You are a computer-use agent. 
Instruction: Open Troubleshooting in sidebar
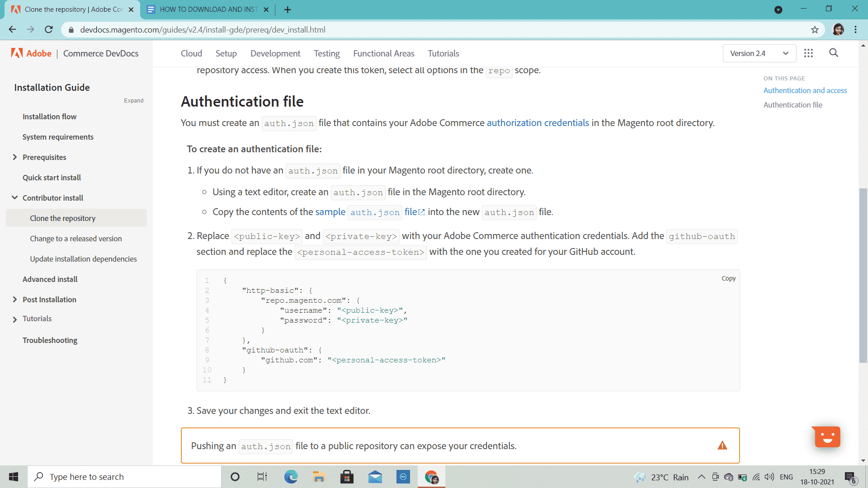[x=50, y=340]
